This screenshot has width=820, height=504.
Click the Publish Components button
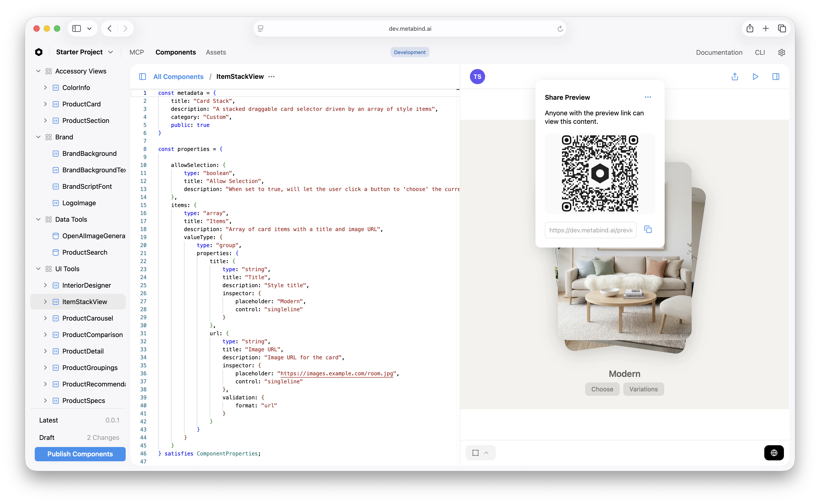(x=80, y=454)
